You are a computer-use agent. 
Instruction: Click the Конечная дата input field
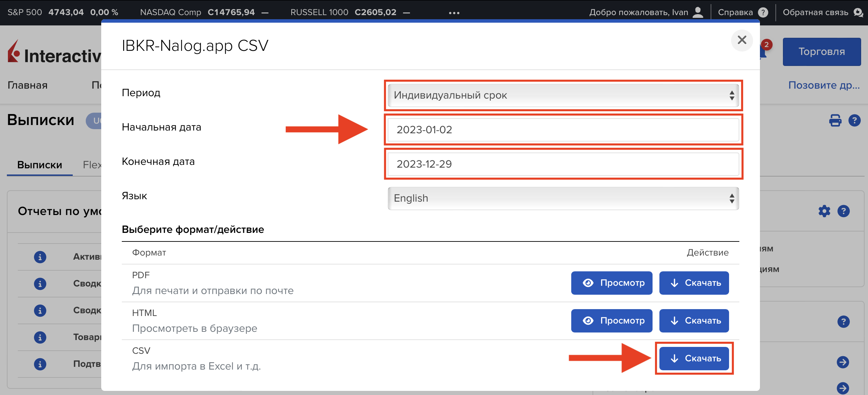[x=563, y=164]
